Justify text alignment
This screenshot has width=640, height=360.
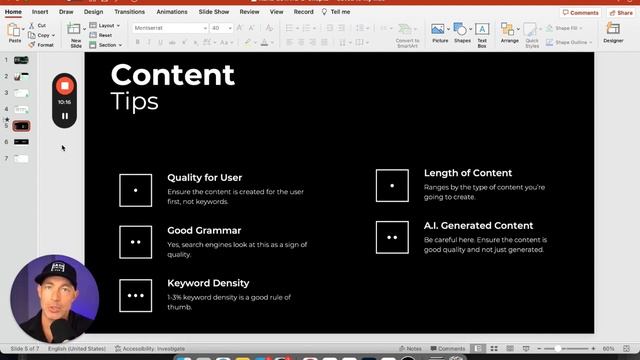[324, 42]
